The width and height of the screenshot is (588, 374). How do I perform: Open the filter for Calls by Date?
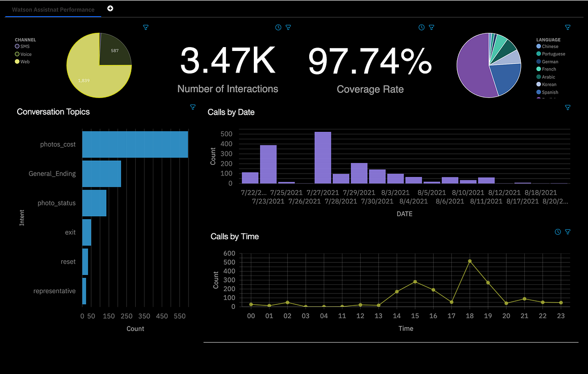pos(567,107)
